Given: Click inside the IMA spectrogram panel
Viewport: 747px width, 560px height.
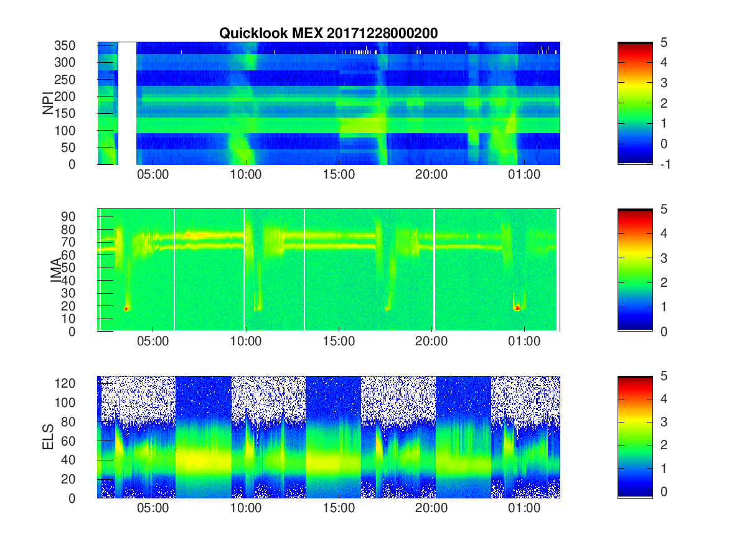Looking at the screenshot, I should (329, 270).
